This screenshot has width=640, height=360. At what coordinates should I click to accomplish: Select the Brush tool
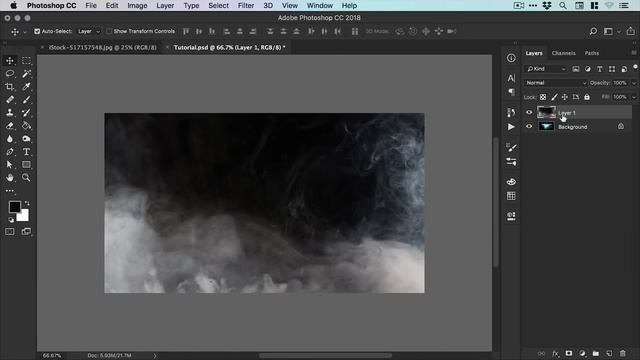click(x=26, y=100)
